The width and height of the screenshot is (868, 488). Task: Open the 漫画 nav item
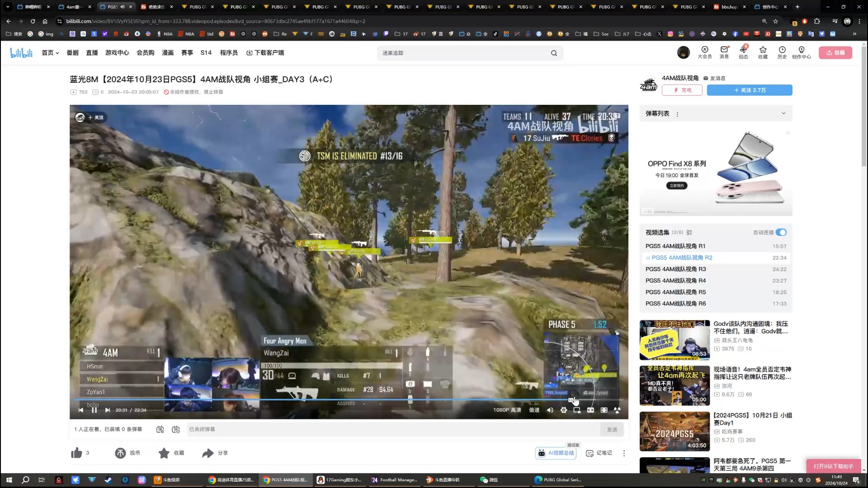pyautogui.click(x=168, y=53)
